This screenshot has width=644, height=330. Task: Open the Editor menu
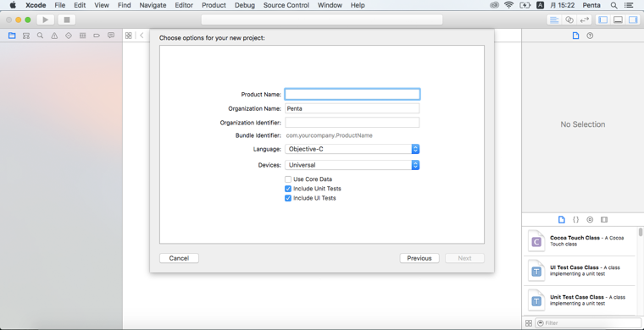coord(184,5)
